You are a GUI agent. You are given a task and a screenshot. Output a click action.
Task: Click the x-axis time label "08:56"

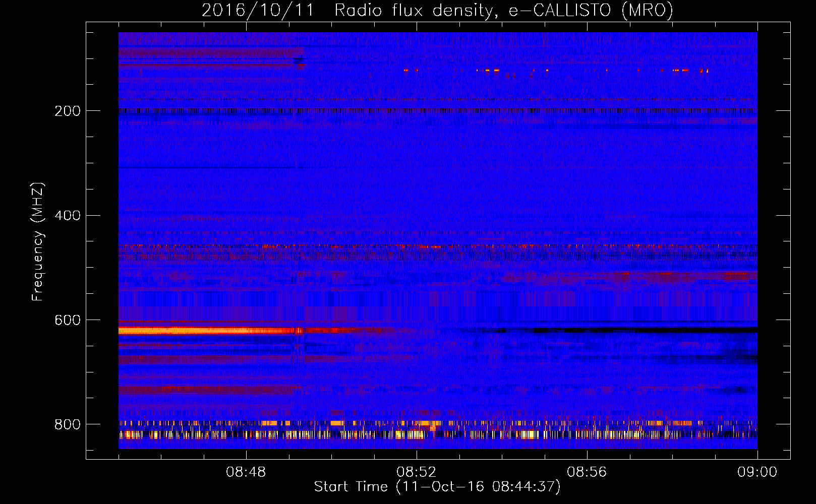tap(587, 472)
